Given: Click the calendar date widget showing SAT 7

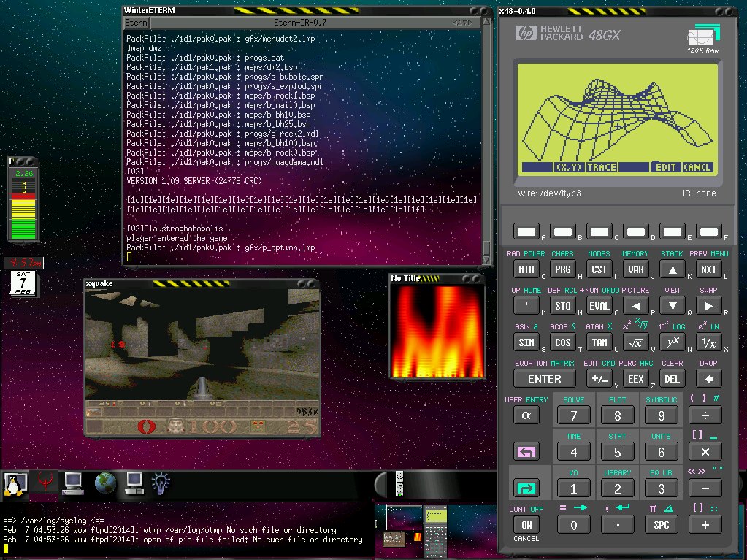Looking at the screenshot, I should click(23, 283).
